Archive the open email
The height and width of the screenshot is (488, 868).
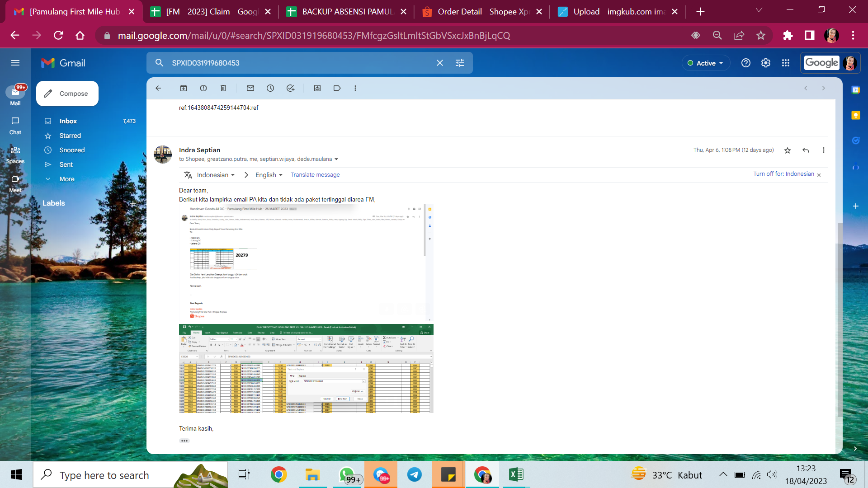pyautogui.click(x=184, y=88)
